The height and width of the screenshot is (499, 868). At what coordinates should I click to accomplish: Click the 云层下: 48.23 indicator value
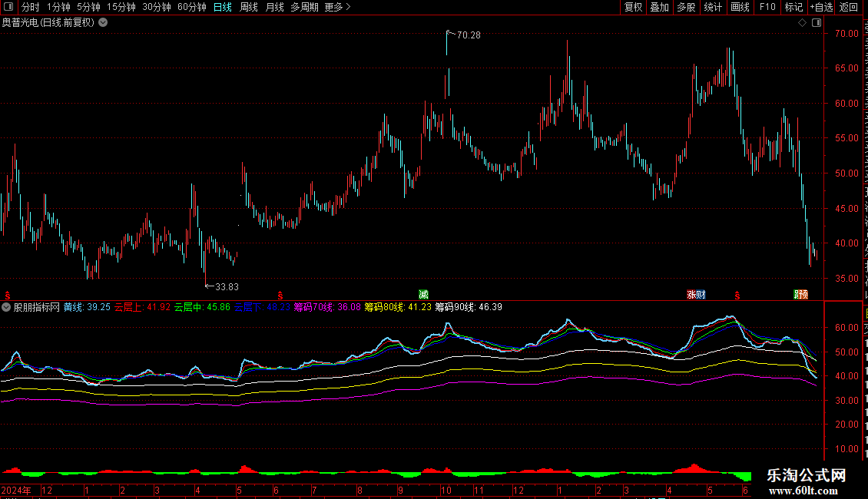coord(262,307)
